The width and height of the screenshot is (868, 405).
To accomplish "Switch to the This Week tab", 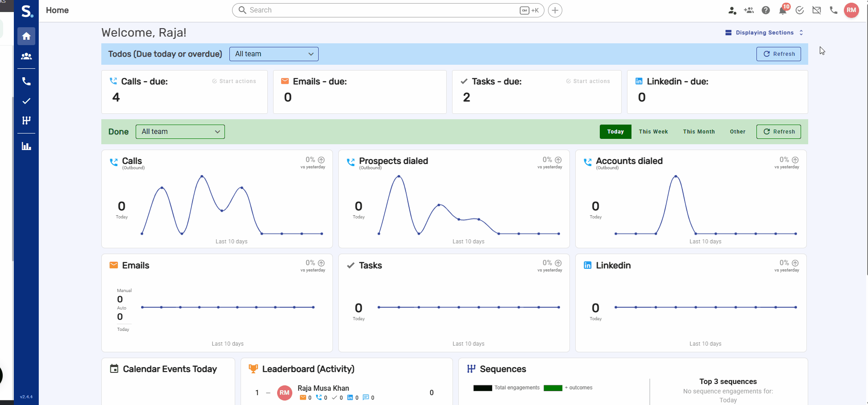I will click(x=653, y=132).
